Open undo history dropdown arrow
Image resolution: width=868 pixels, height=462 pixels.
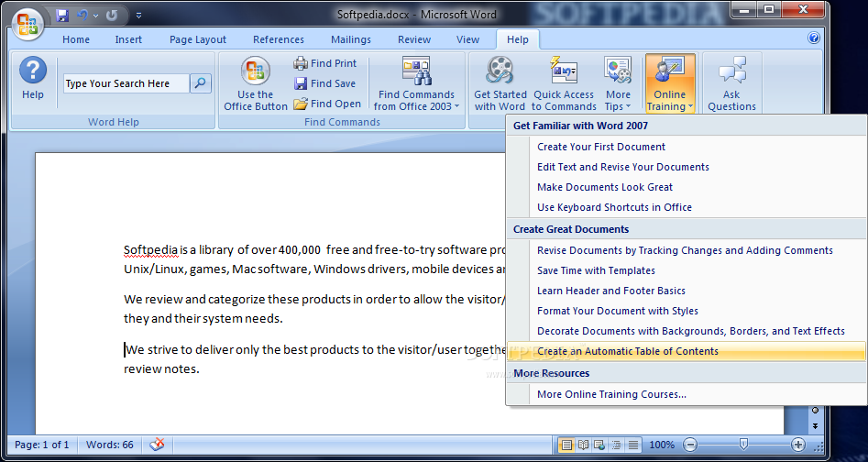click(95, 16)
